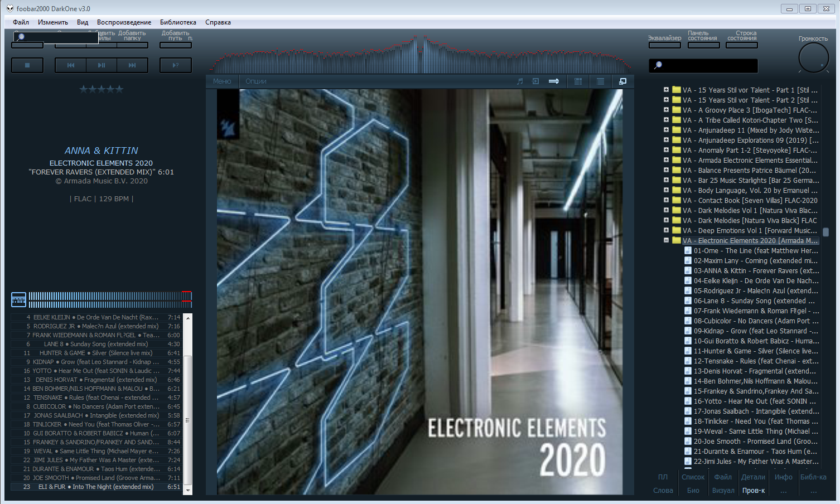Click the Опции button above cover art
The width and height of the screenshot is (840, 504).
coord(256,81)
